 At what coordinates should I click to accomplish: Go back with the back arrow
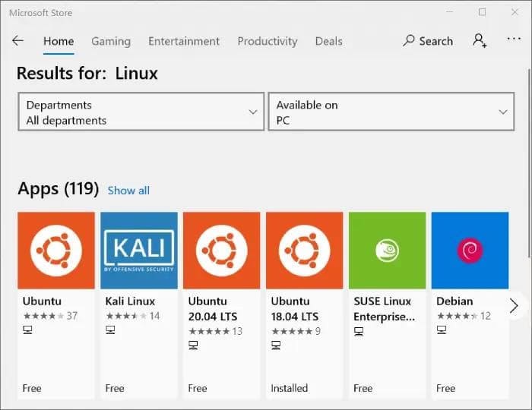17,41
